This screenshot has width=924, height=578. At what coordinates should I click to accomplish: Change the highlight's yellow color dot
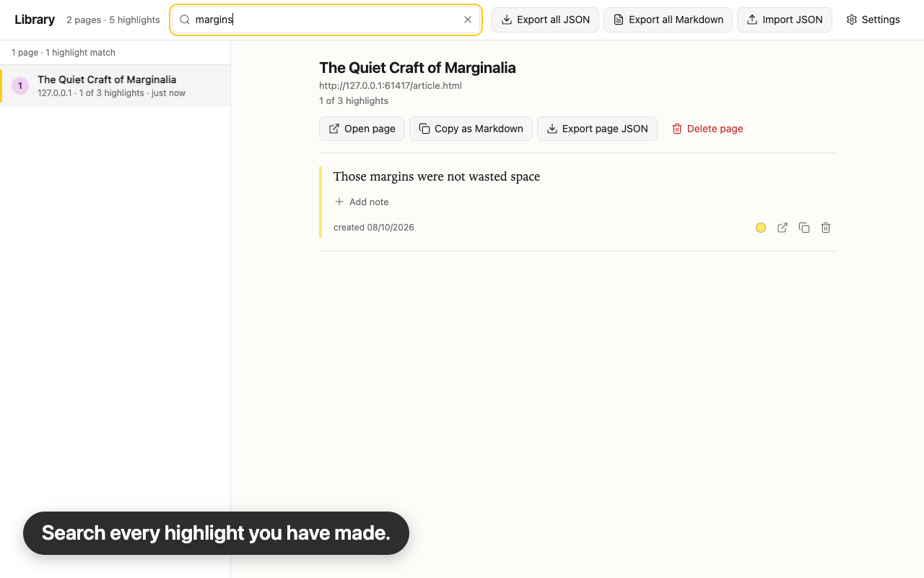coord(761,228)
